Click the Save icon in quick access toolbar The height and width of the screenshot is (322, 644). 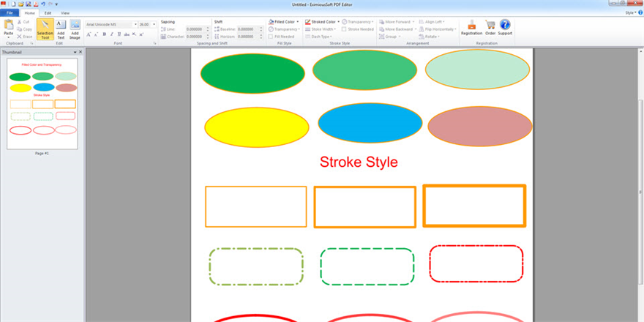pyautogui.click(x=28, y=4)
